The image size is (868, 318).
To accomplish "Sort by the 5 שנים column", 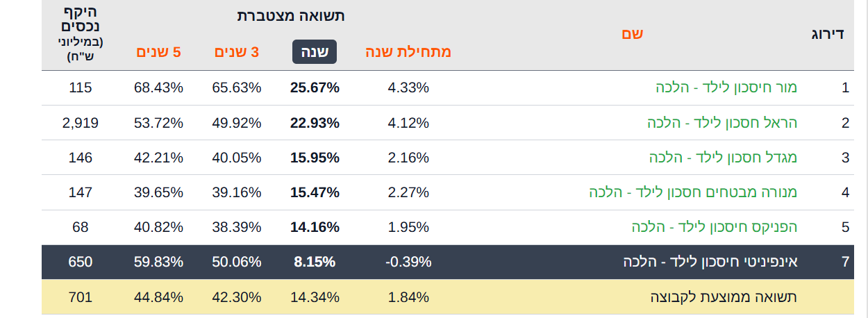I will click(158, 52).
